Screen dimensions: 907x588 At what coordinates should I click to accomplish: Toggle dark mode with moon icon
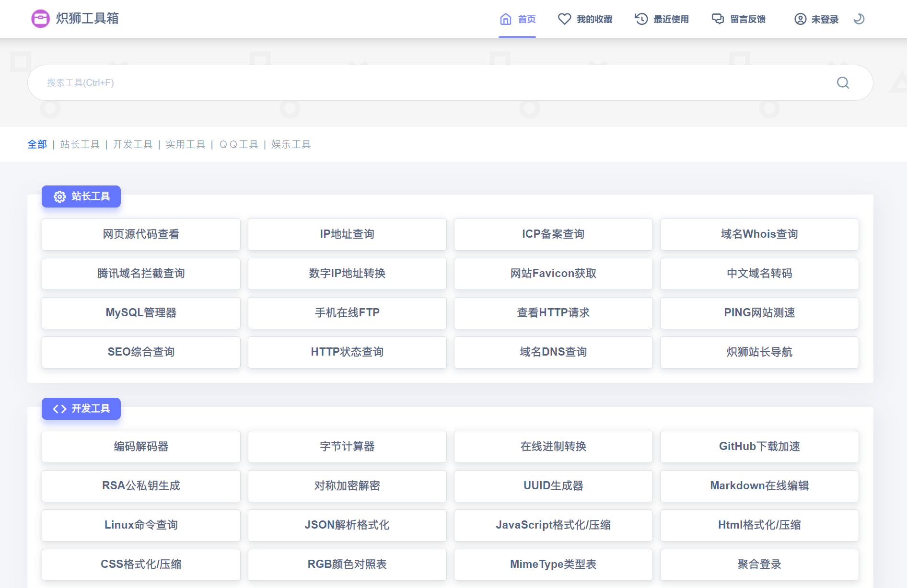coord(859,19)
